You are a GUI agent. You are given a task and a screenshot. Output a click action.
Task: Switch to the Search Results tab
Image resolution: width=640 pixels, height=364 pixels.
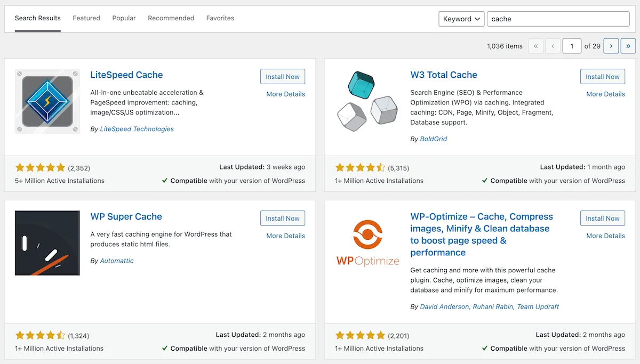pos(38,18)
